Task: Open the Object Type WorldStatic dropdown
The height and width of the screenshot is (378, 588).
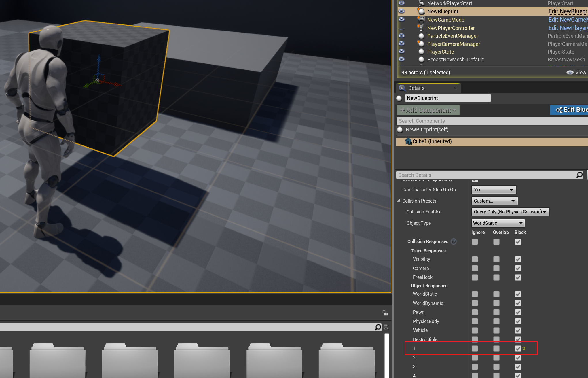Action: coord(498,223)
